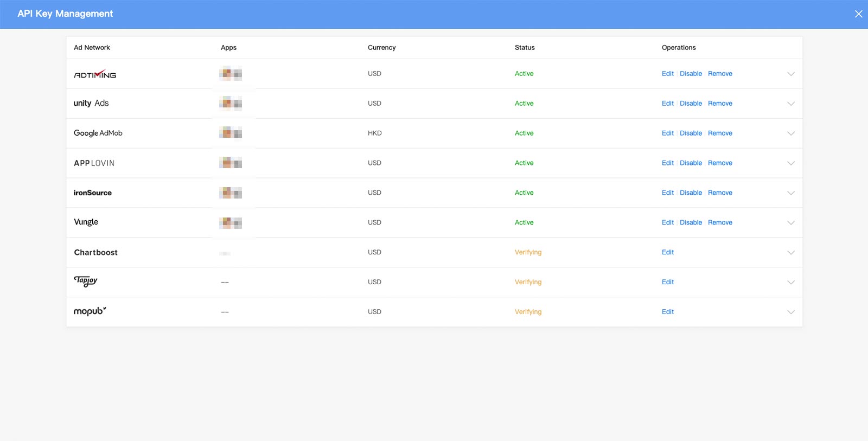Screen dimensions: 868x441
Task: Click the Verifying status for MoPub
Action: [x=528, y=312]
